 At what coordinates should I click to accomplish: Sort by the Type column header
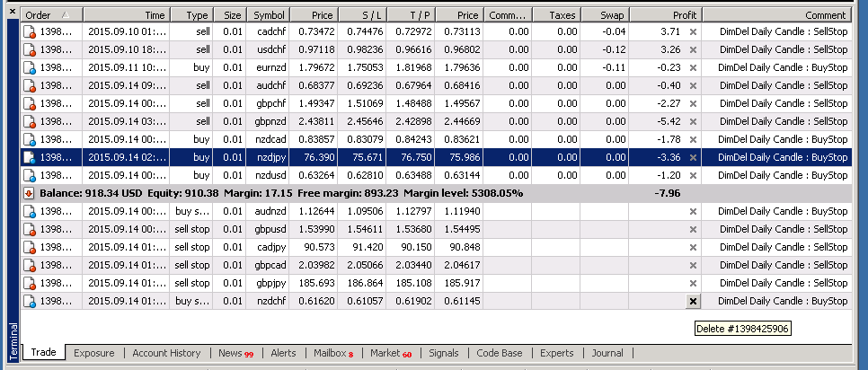(191, 15)
